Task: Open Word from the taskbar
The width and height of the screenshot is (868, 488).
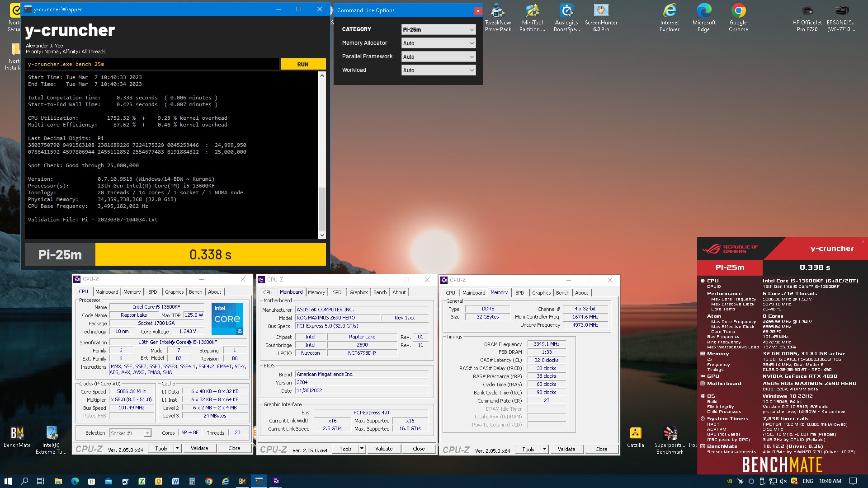Action: [x=175, y=481]
